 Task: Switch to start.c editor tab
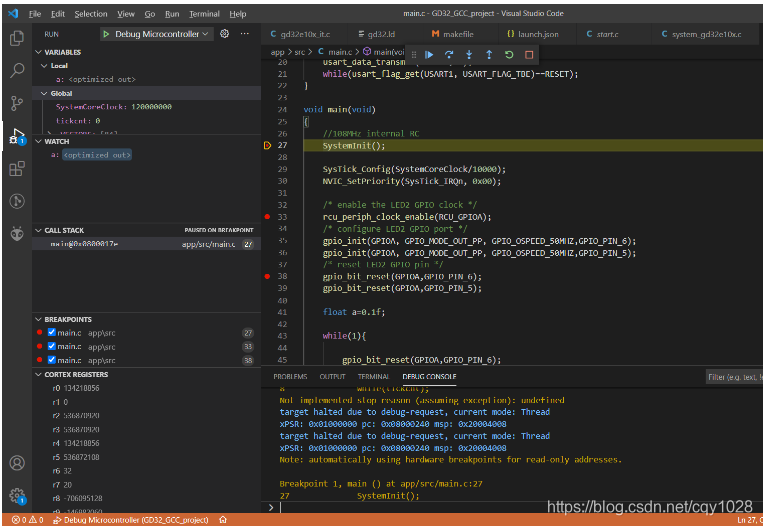click(602, 34)
